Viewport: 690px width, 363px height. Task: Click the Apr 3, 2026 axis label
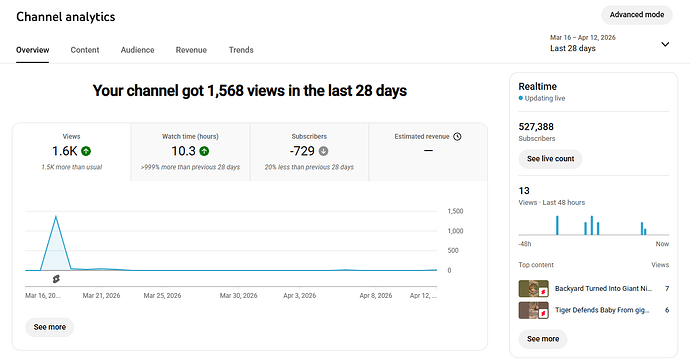(x=300, y=296)
